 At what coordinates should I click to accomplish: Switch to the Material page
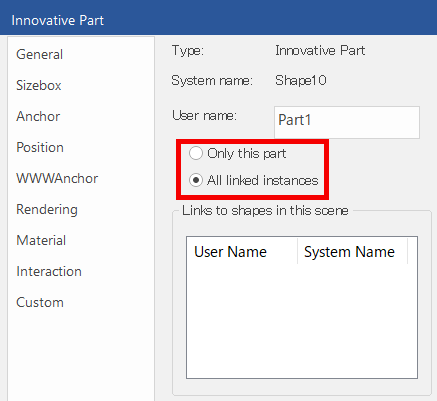click(x=41, y=240)
